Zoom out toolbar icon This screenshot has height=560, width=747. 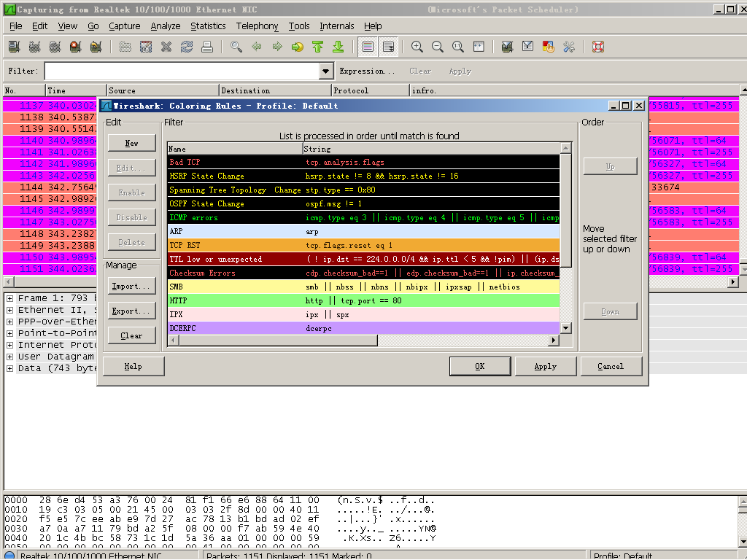[x=438, y=47]
